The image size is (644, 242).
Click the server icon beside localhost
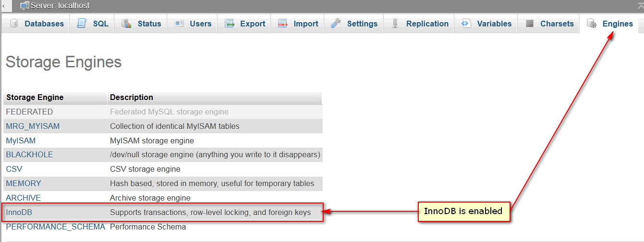click(x=24, y=6)
